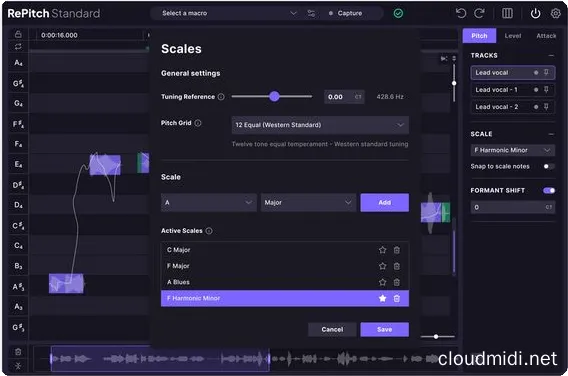Click the playhead follow icon above zoom slider
Viewport: 568px width, 376px height.
pos(444,59)
